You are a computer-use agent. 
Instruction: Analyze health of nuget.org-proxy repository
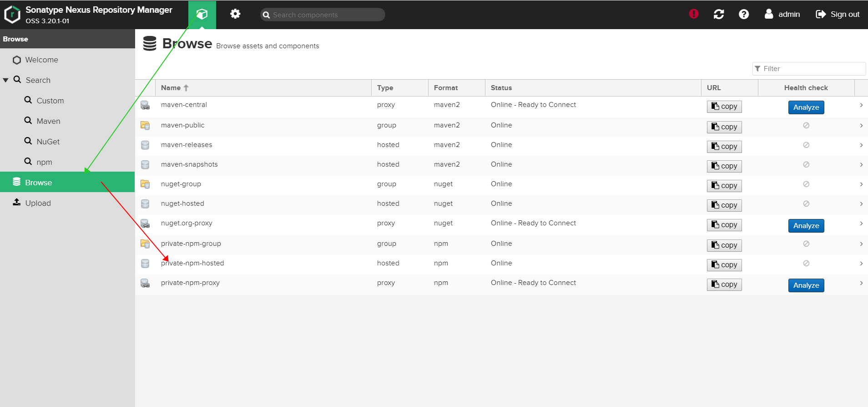click(x=806, y=226)
